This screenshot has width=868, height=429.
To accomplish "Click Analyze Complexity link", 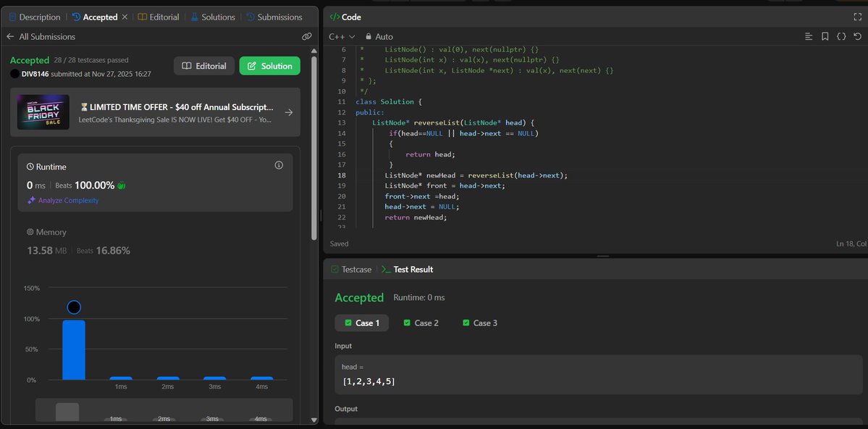I will (63, 201).
